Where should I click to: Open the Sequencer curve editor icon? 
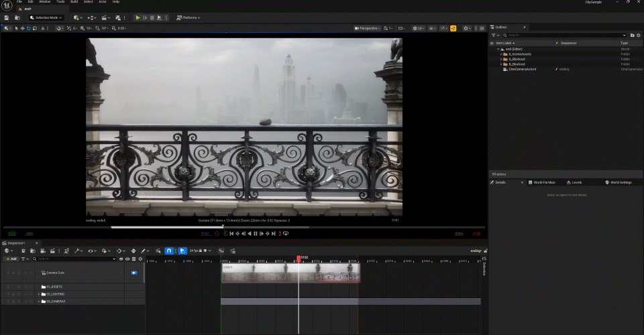(x=221, y=251)
